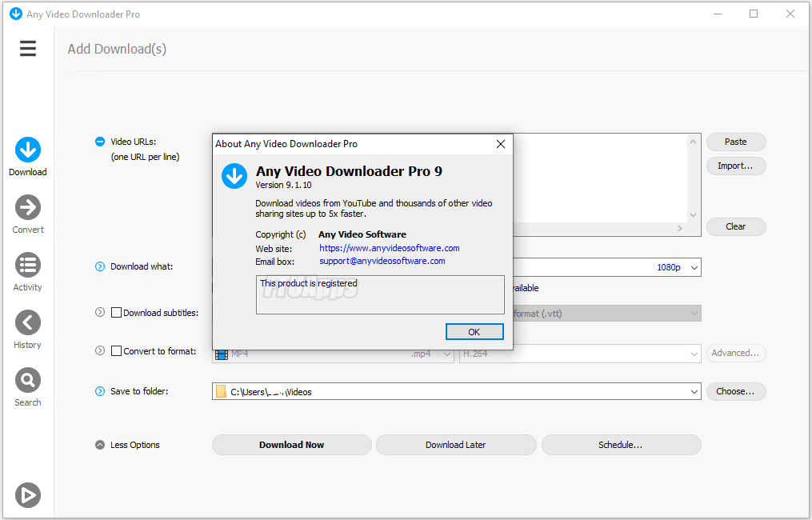Open the MP4 format dropdown arrow
This screenshot has height=520, width=812.
pos(446,354)
